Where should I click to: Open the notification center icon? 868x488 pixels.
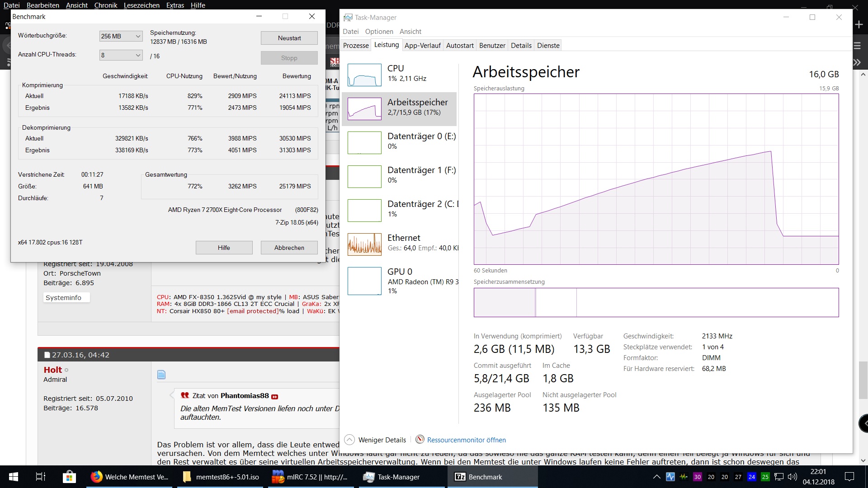click(849, 477)
